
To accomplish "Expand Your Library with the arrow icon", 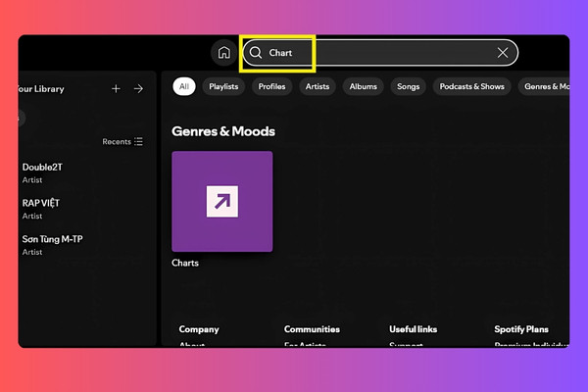I will pos(138,88).
